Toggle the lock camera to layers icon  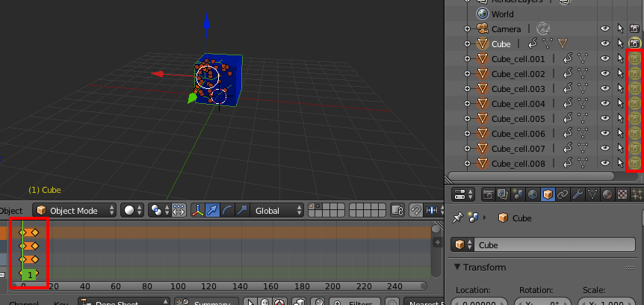pyautogui.click(x=397, y=211)
